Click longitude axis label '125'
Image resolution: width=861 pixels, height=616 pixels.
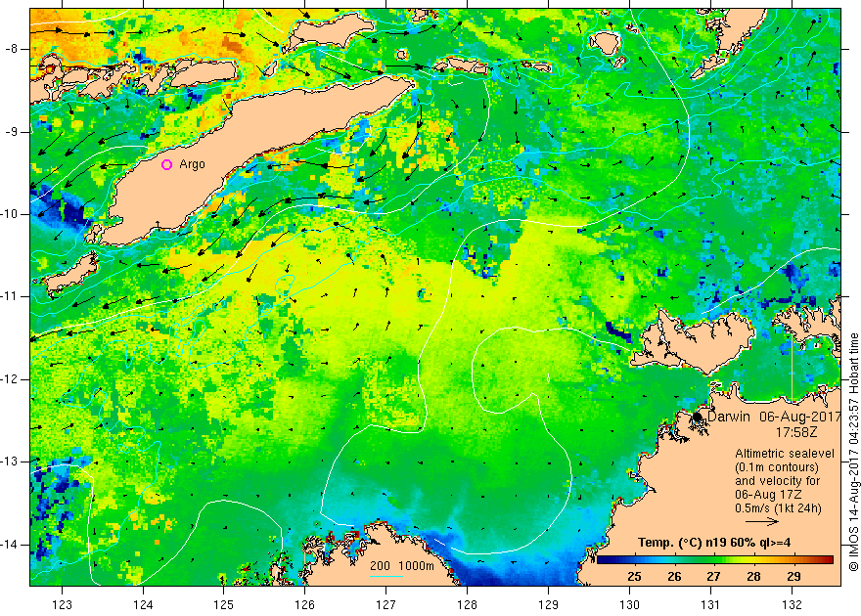[x=223, y=605]
